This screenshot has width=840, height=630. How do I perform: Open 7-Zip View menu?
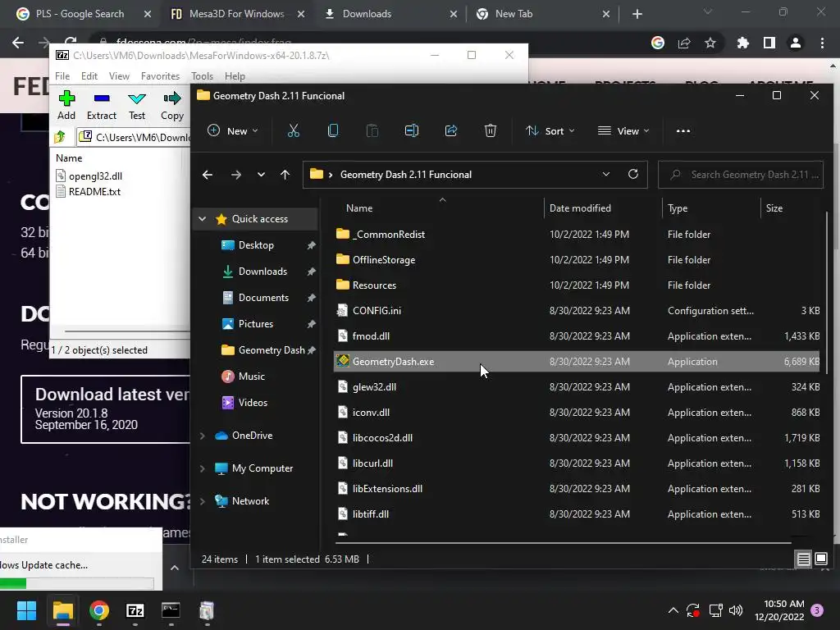119,76
